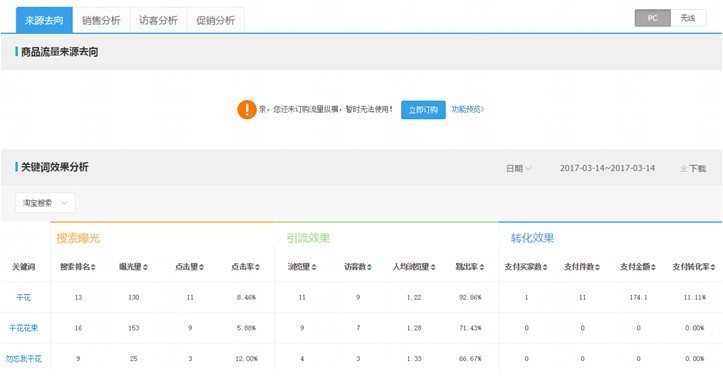The height and width of the screenshot is (376, 723).
Task: Click the 8.46% click rate cell
Action: 246,298
